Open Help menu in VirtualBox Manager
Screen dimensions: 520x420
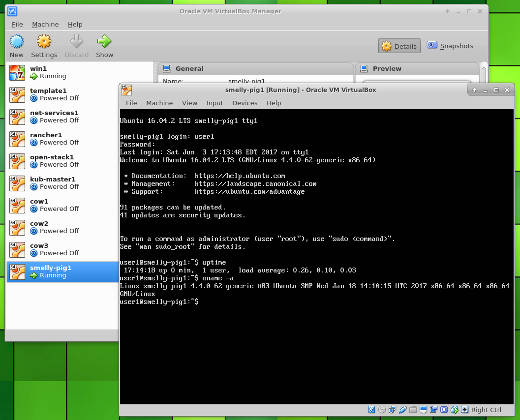(x=75, y=25)
